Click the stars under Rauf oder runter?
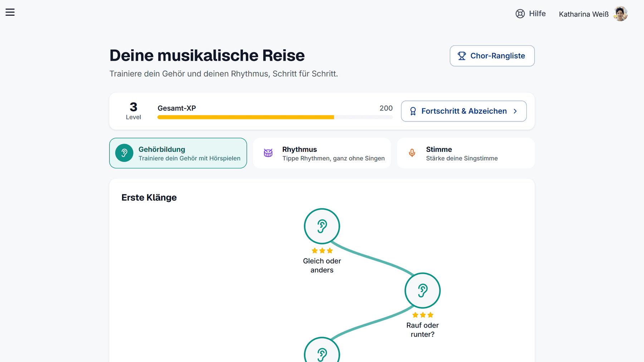The image size is (644, 362). (423, 315)
